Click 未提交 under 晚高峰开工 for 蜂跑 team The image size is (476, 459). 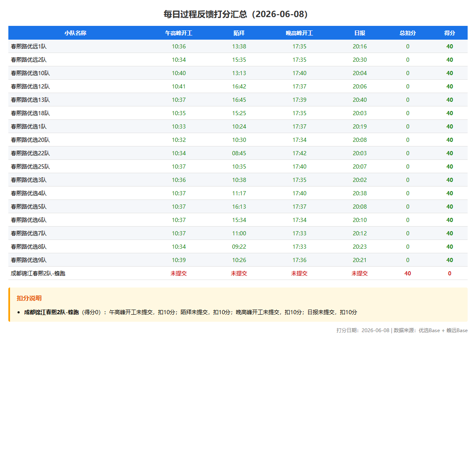click(299, 273)
